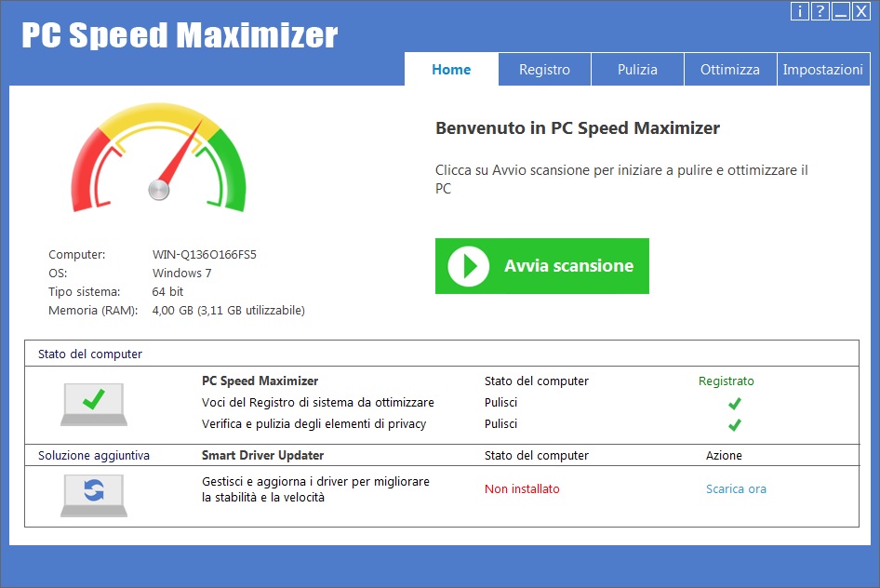Select Pulisci in the privacy elements row
880x588 pixels.
click(x=500, y=423)
